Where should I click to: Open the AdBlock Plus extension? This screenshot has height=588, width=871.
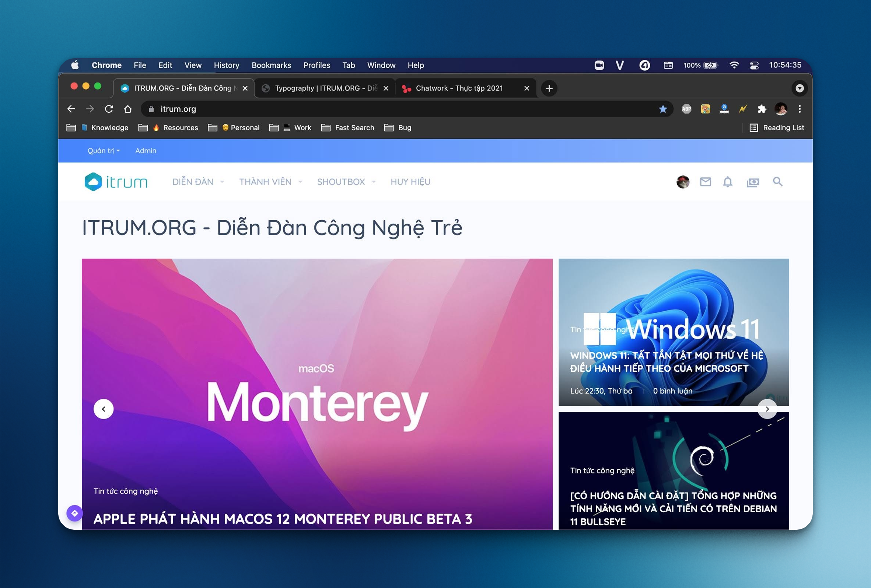click(686, 109)
